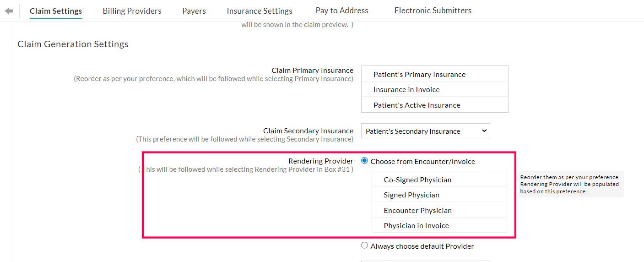This screenshot has width=644, height=262.
Task: Select Always choose default Provider option
Action: 365,246
